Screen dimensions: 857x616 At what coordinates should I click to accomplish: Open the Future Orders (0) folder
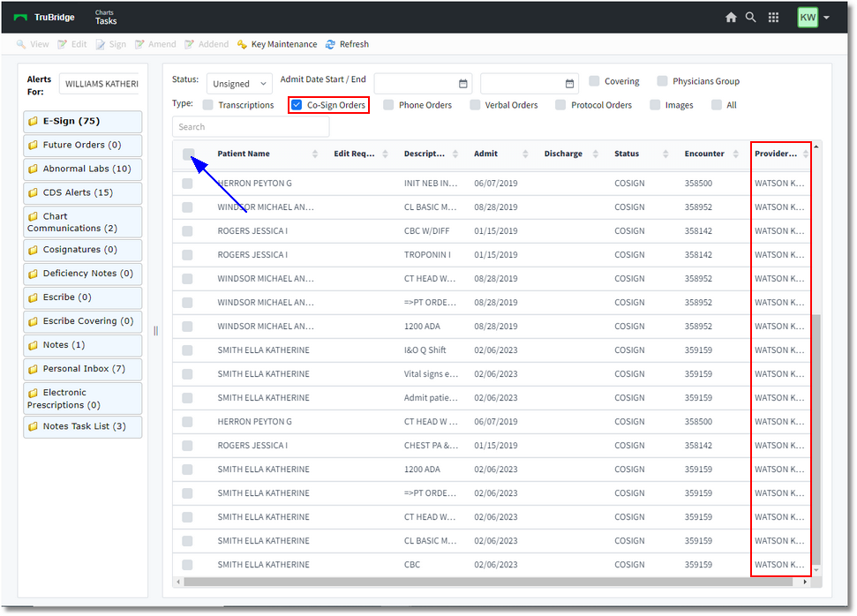(x=83, y=146)
